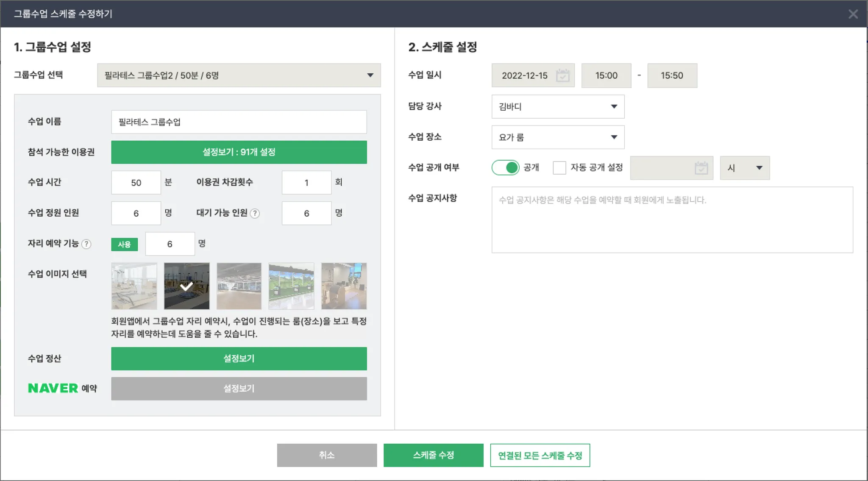868x481 pixels.
Task: Click 연결된 모든 스케줄 수정 button
Action: (x=540, y=455)
